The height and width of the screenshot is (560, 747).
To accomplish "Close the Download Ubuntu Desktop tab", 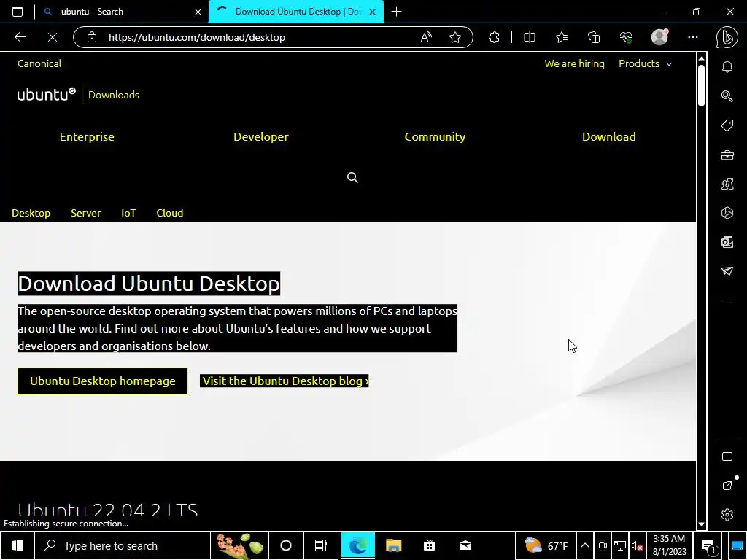I will coord(373,12).
